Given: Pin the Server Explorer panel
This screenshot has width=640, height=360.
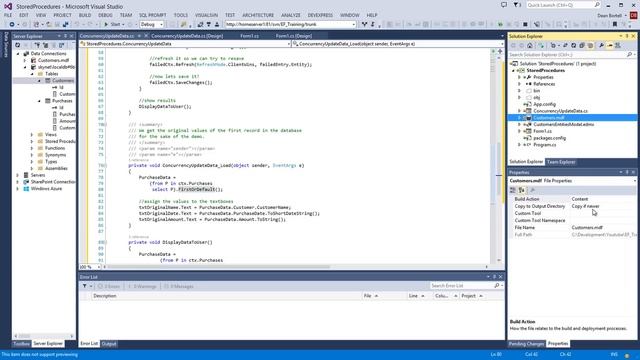Looking at the screenshot, I should coord(65,36).
